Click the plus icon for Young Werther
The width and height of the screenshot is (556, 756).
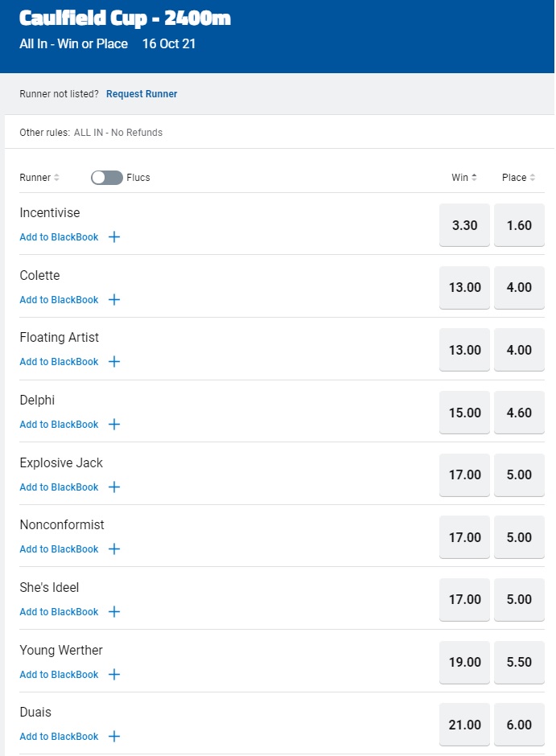tap(114, 675)
